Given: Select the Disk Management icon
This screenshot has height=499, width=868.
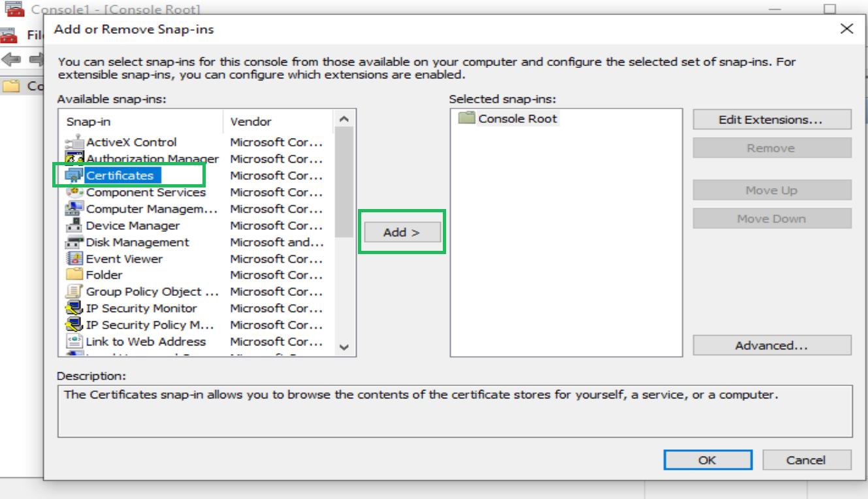Looking at the screenshot, I should (x=75, y=242).
